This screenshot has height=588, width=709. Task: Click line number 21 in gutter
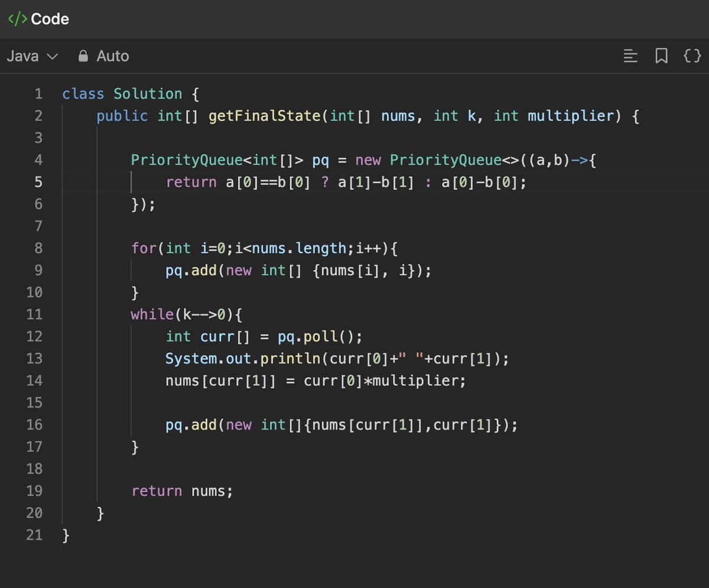(34, 535)
